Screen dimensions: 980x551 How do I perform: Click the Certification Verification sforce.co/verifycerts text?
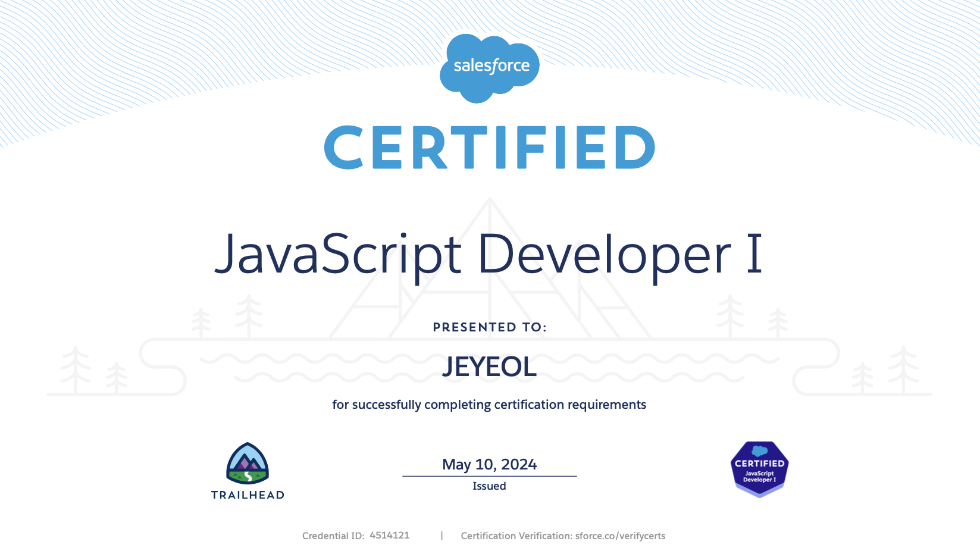(563, 536)
